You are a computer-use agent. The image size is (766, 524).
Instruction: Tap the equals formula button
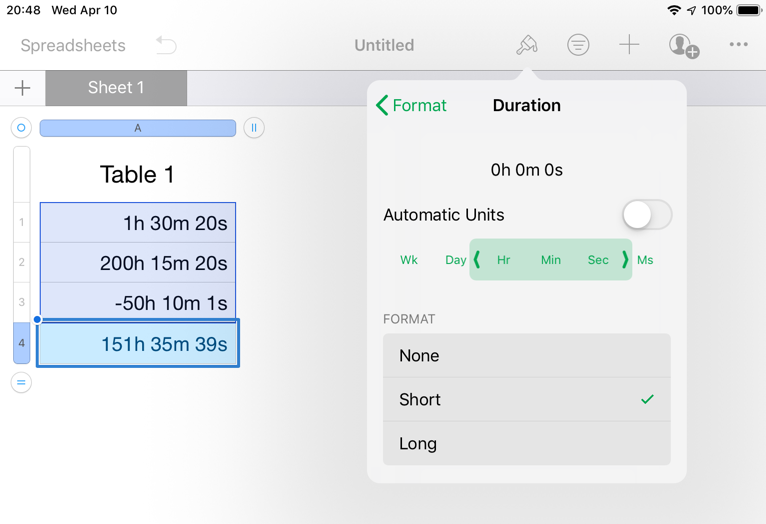click(21, 382)
